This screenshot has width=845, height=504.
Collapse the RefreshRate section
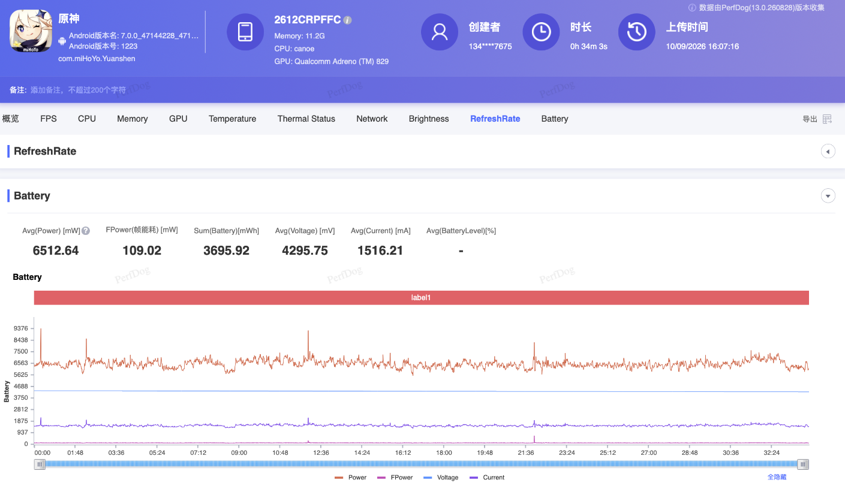pyautogui.click(x=828, y=152)
